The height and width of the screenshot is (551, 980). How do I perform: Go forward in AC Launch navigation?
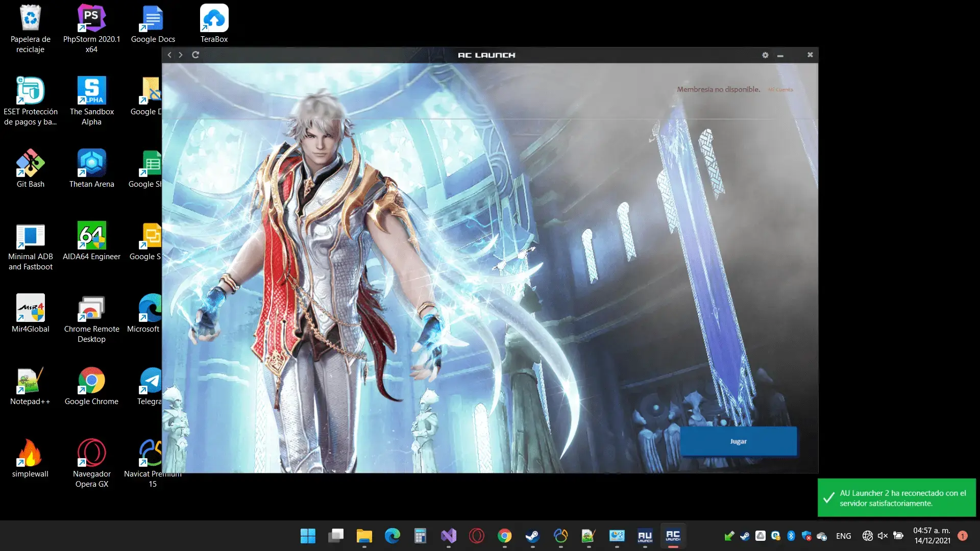click(x=181, y=55)
